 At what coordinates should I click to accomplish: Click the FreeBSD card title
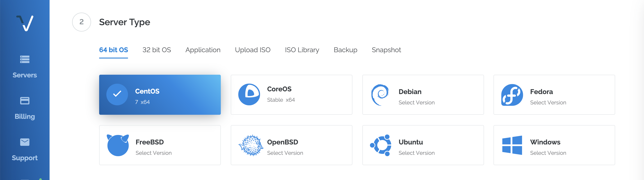(149, 142)
